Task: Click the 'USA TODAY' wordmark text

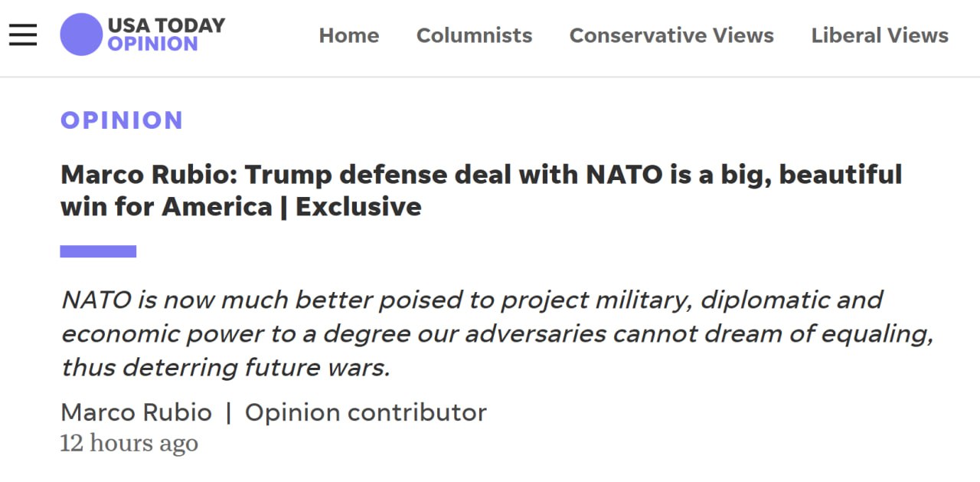Action: coord(166,25)
